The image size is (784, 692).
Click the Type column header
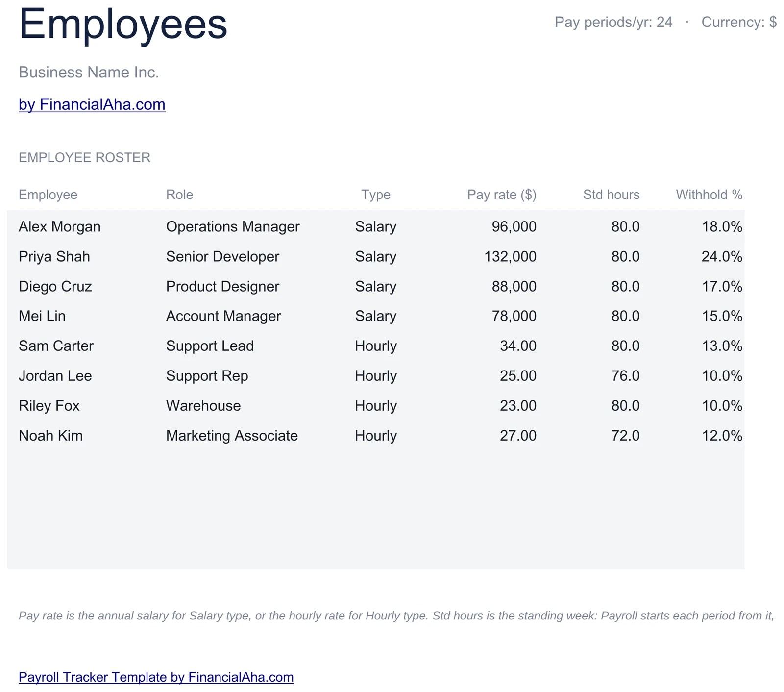tap(376, 195)
